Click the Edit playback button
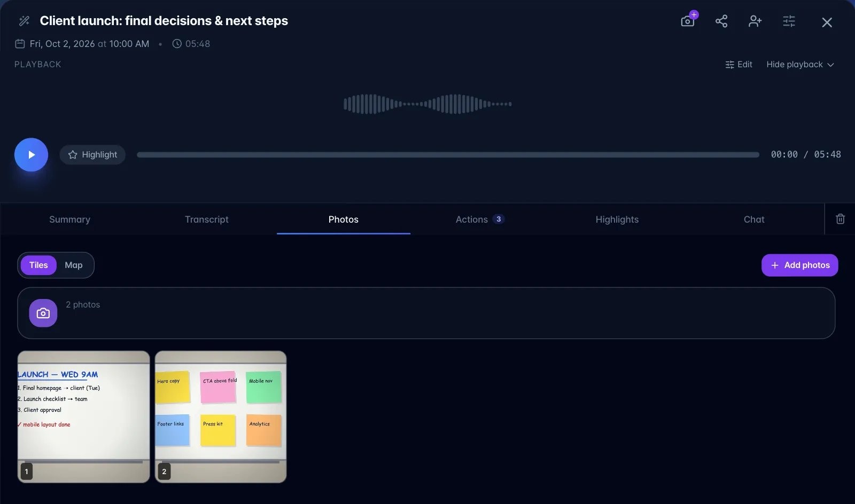The image size is (855, 504). [x=739, y=65]
